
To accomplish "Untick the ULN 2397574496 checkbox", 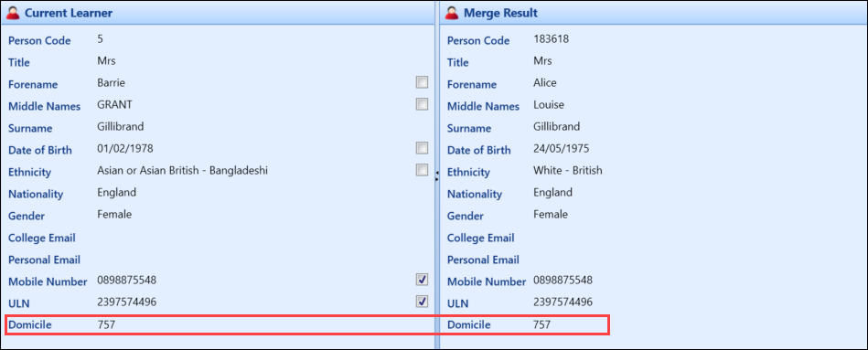I will tap(422, 302).
